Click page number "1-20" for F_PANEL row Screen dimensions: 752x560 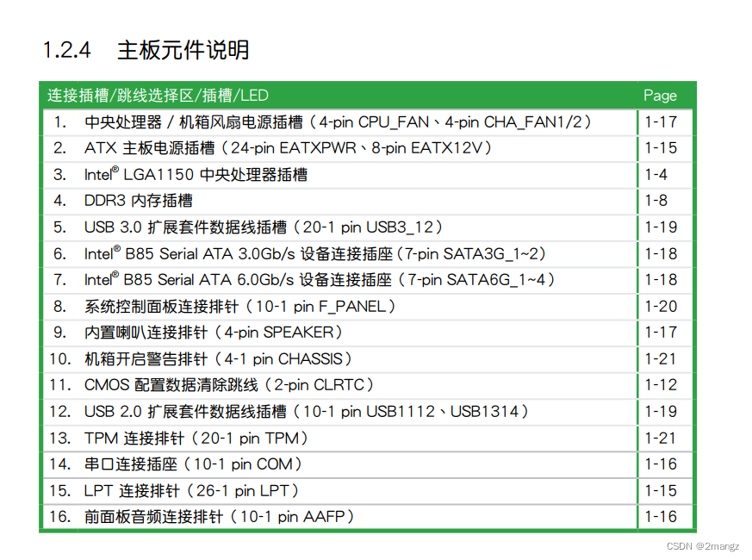pos(661,306)
